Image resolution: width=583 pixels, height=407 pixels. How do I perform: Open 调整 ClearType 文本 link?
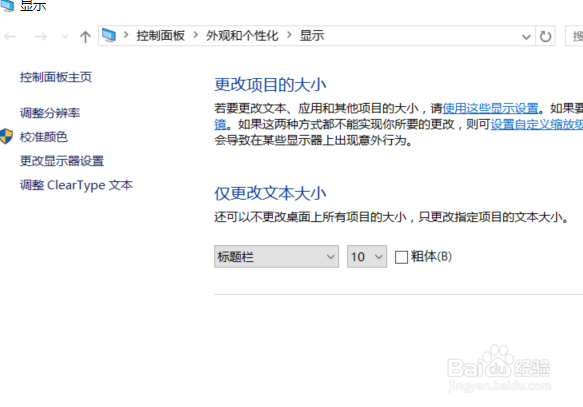click(x=76, y=185)
